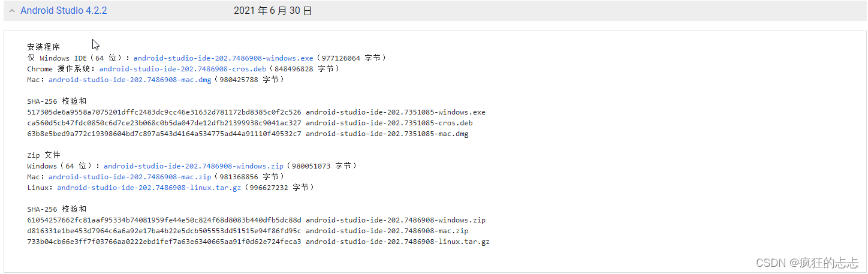Click the checksum line ending in 202.7486908-mac.zip

248,231
